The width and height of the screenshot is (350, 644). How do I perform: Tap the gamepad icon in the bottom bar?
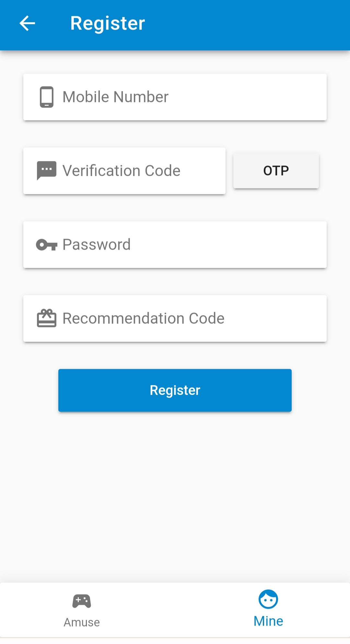point(82,601)
